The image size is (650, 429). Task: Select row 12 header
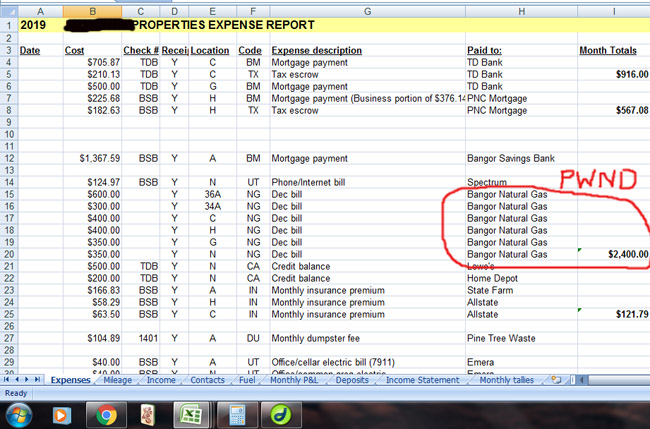click(x=9, y=158)
